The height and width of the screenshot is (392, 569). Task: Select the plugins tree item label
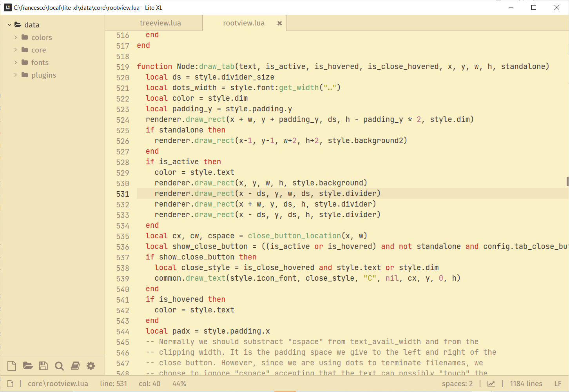click(x=44, y=75)
